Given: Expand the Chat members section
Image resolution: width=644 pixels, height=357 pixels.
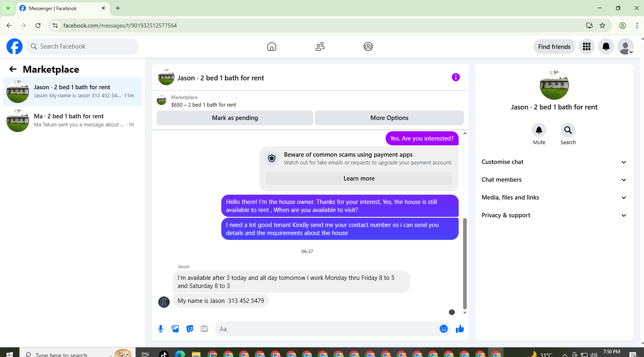Looking at the screenshot, I should click(x=554, y=180).
